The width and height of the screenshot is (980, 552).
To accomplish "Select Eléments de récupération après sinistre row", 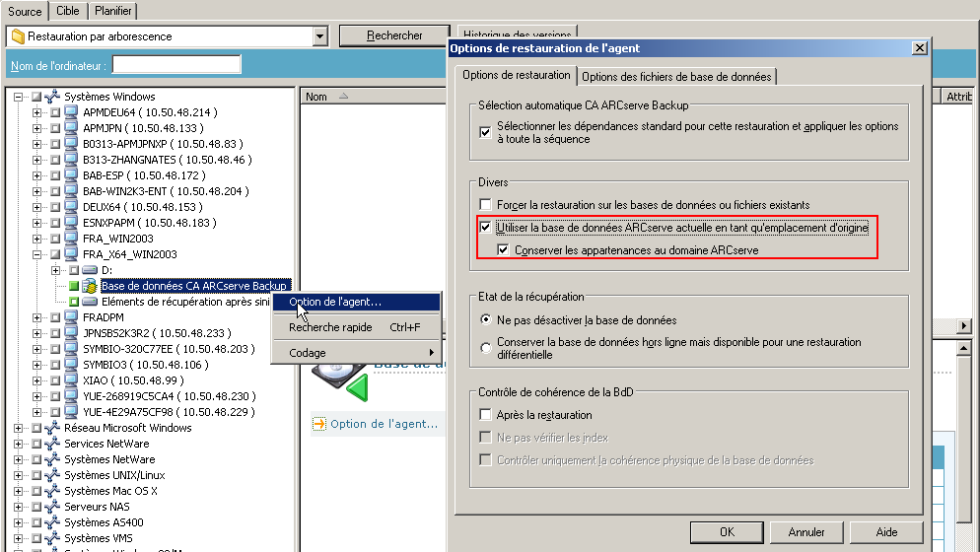I will pyautogui.click(x=185, y=302).
